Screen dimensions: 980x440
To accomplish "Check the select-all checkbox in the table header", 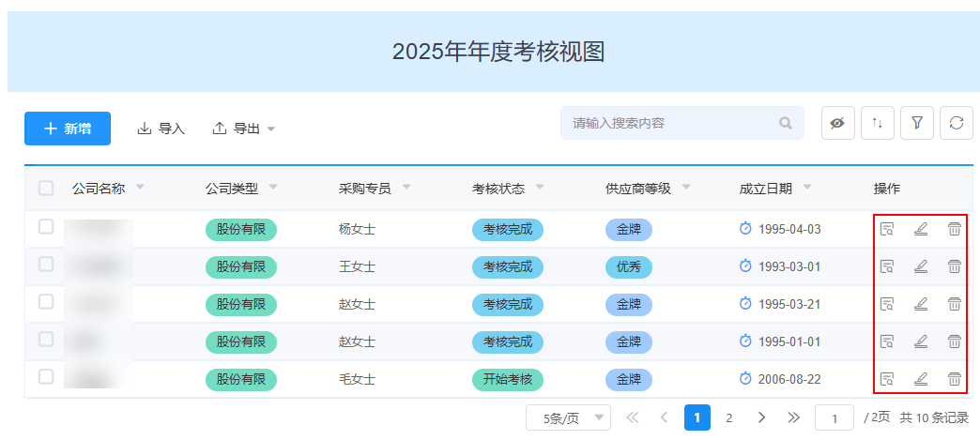I will (x=46, y=189).
